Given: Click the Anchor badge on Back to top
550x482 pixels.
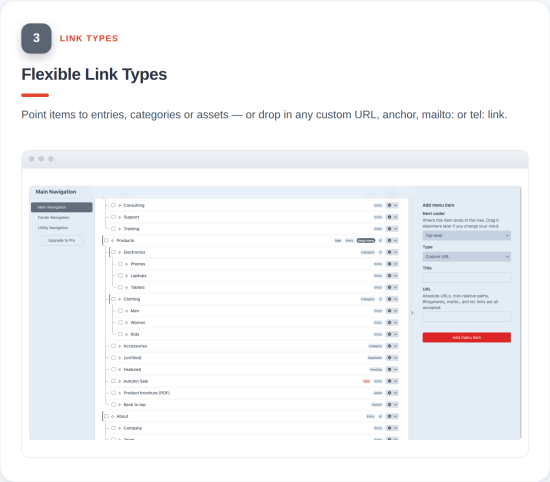Looking at the screenshot, I should (377, 405).
